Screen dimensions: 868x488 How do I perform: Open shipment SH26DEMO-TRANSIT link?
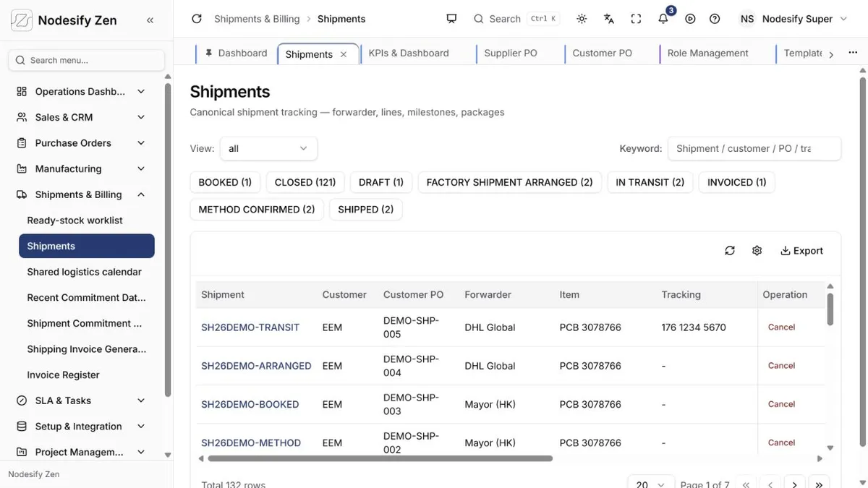[250, 328]
